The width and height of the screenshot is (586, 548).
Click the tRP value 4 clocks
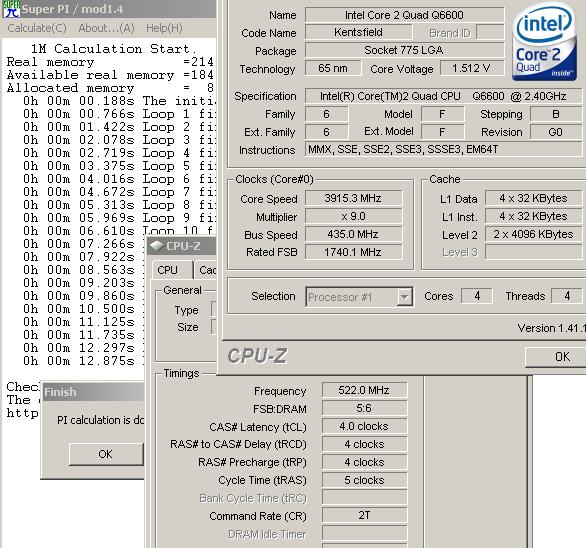click(364, 462)
